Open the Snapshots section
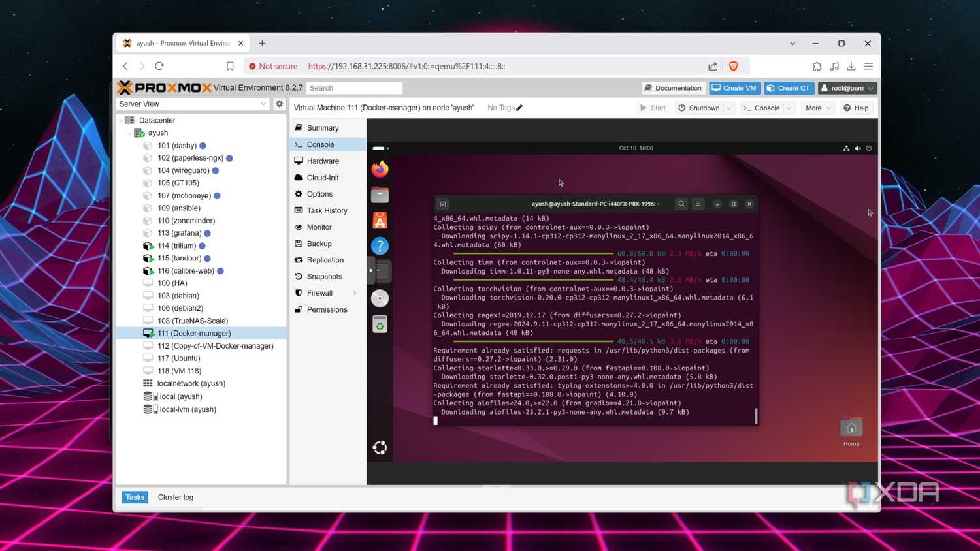980x551 pixels. (327, 277)
